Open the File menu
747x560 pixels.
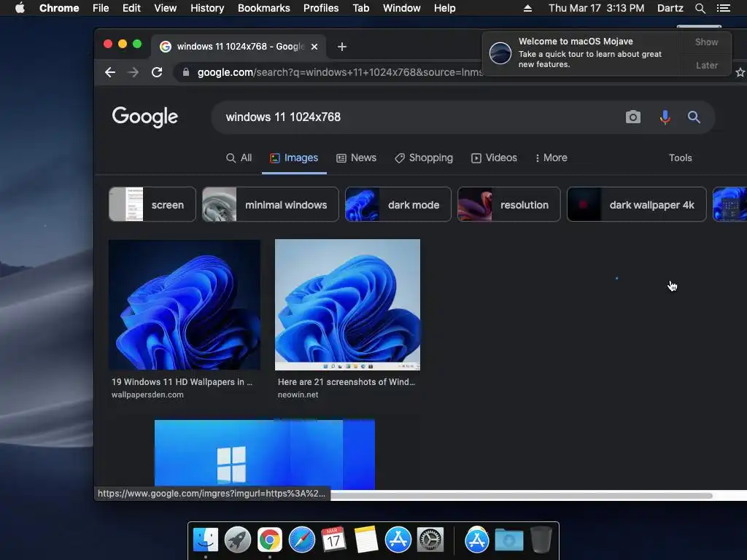[101, 8]
